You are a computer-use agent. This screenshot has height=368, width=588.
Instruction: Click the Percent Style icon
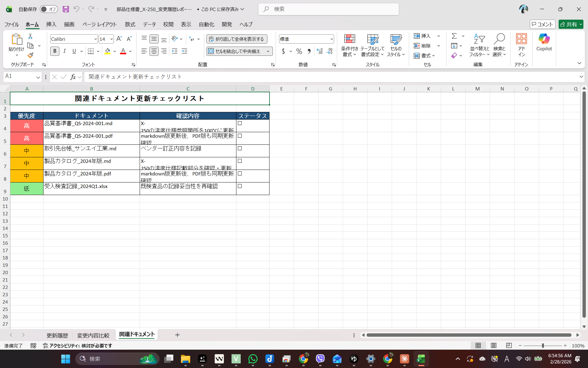tap(299, 51)
